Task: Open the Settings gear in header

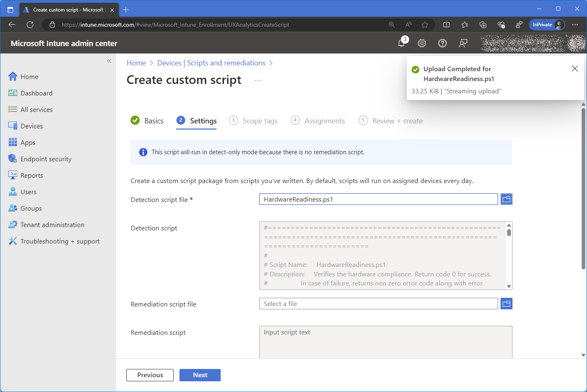Action: tap(422, 43)
